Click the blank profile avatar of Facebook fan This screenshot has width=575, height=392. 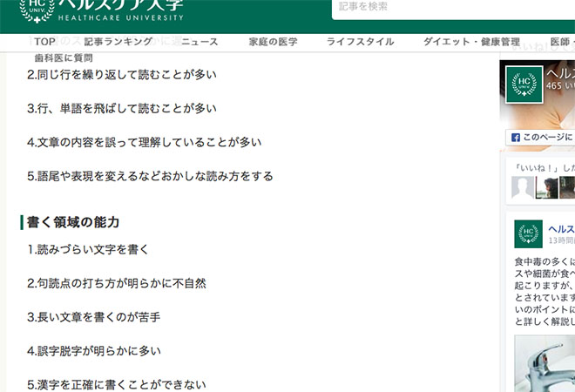[x=523, y=188]
